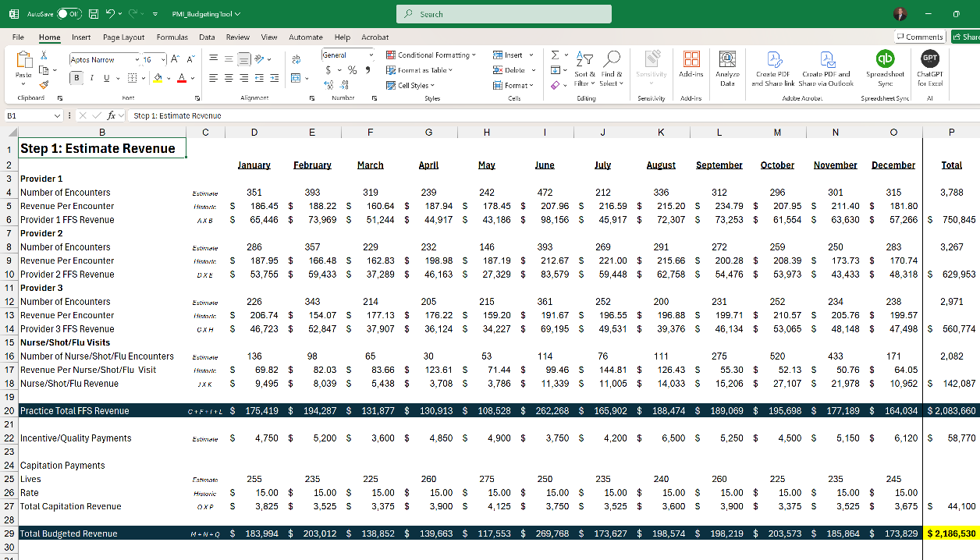Change the font color using the red swatch
The height and width of the screenshot is (560, 980).
[181, 78]
